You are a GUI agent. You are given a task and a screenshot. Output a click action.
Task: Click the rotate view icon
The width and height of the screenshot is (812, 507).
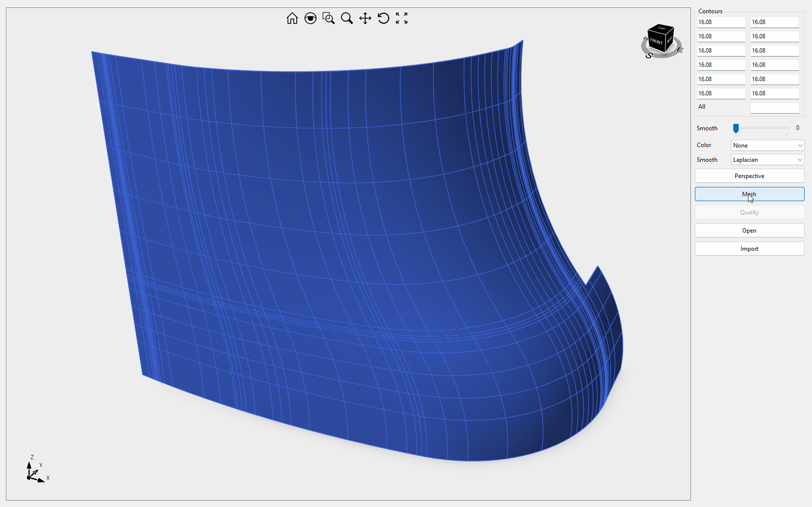(x=383, y=19)
